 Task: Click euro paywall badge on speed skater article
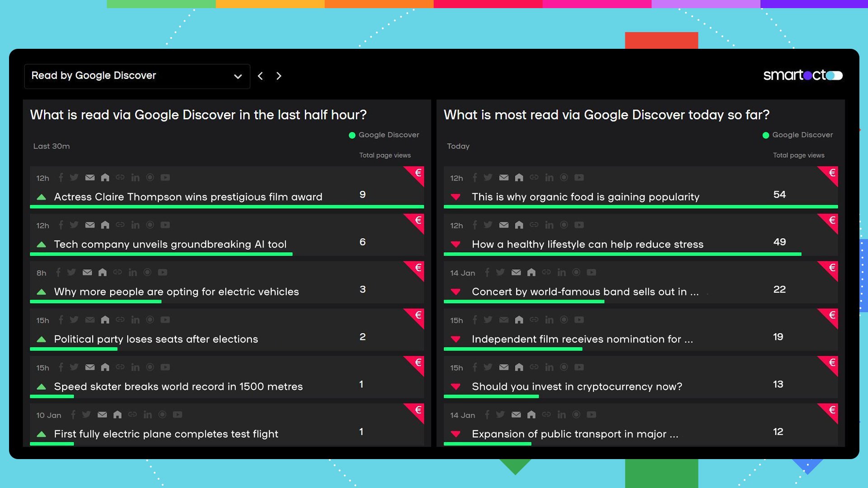pos(417,363)
